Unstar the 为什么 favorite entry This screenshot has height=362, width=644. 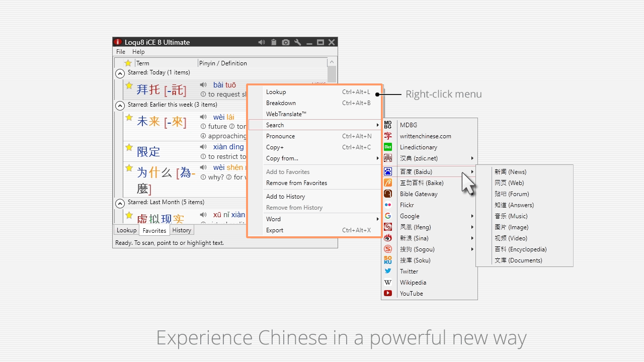coord(129,168)
